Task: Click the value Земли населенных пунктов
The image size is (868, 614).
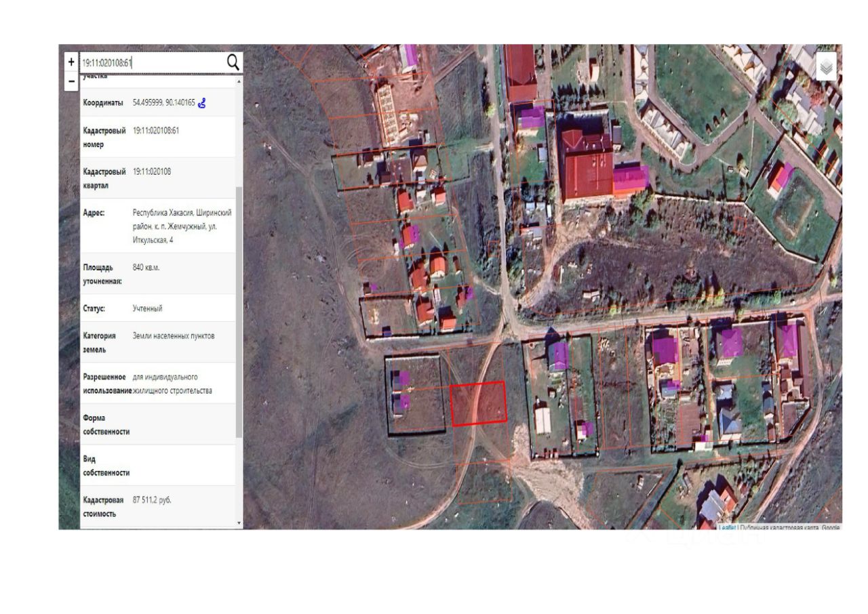Action: click(174, 335)
